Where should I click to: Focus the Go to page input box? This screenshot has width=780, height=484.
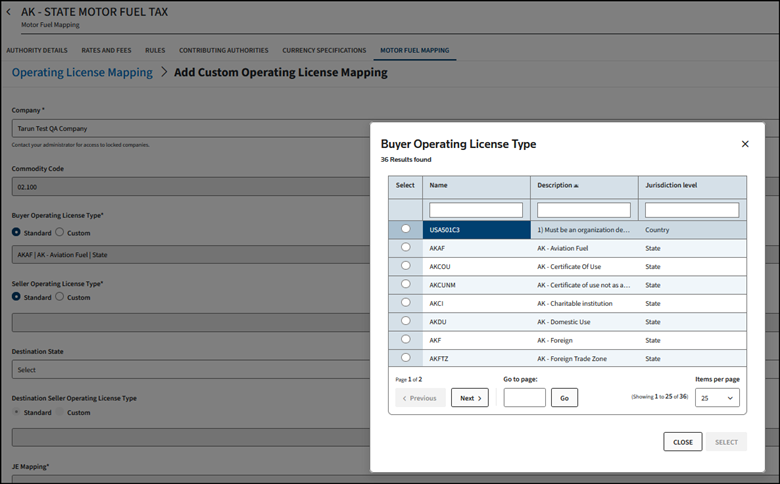click(x=524, y=398)
